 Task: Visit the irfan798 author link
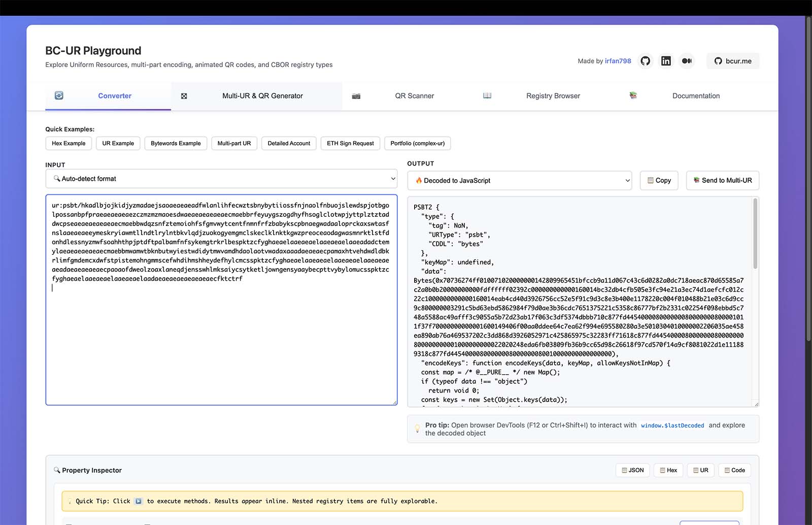point(618,61)
